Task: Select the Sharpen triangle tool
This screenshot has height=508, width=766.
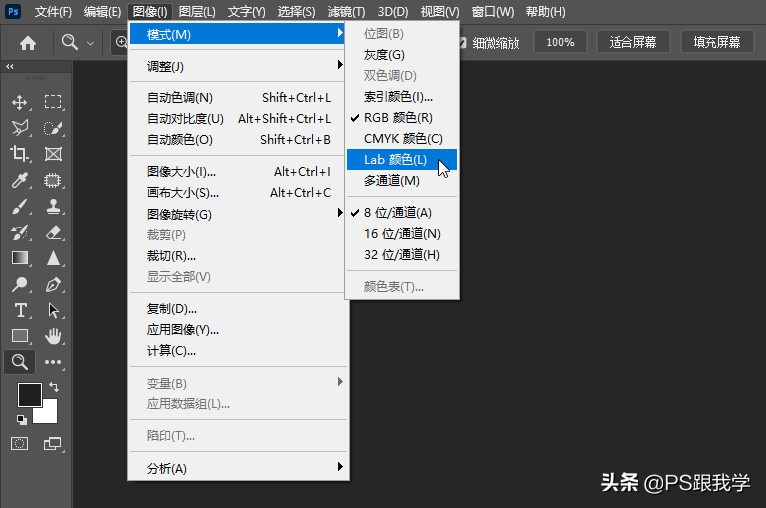Action: tap(53, 258)
